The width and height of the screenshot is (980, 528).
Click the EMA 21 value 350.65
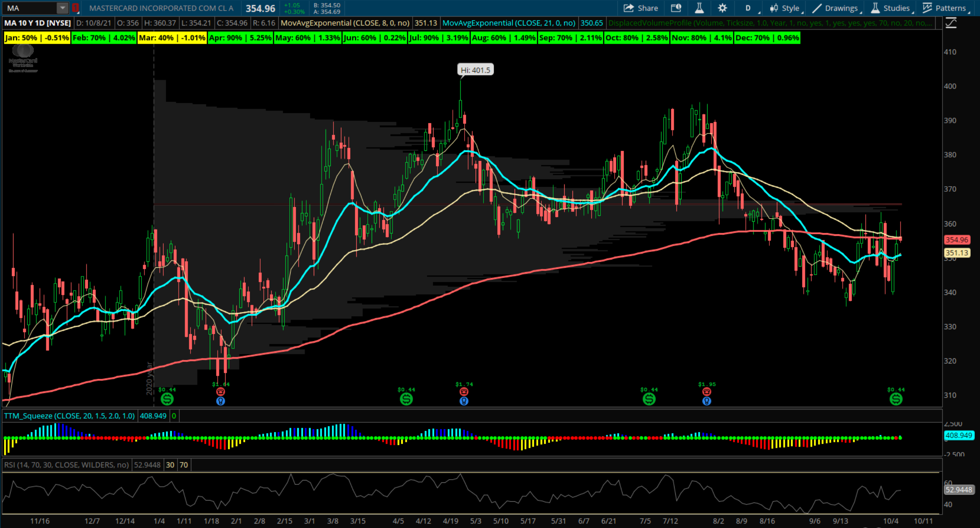pyautogui.click(x=591, y=23)
